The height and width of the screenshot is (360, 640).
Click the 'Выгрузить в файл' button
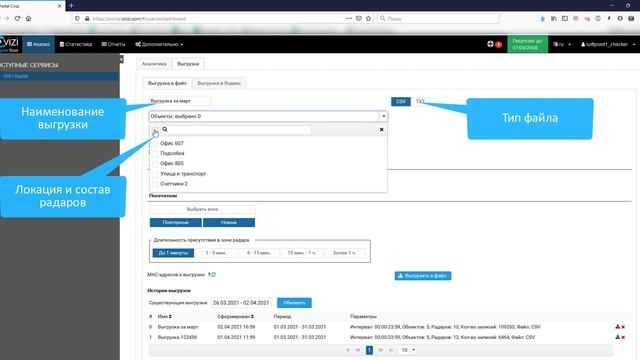click(x=423, y=276)
